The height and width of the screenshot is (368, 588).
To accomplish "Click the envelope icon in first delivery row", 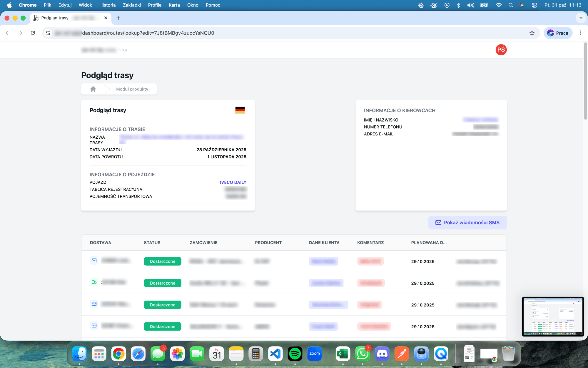I will click(x=94, y=261).
